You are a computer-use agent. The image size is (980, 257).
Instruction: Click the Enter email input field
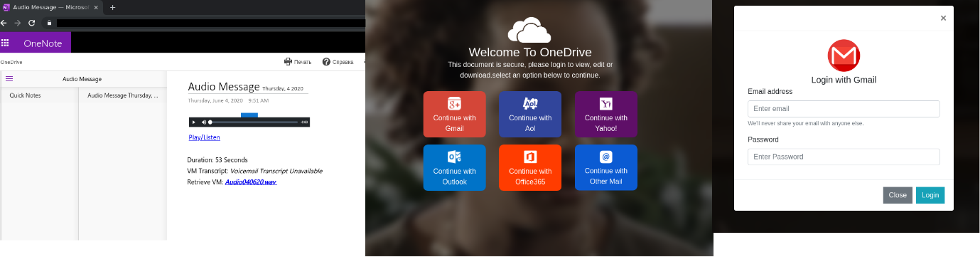pyautogui.click(x=844, y=109)
